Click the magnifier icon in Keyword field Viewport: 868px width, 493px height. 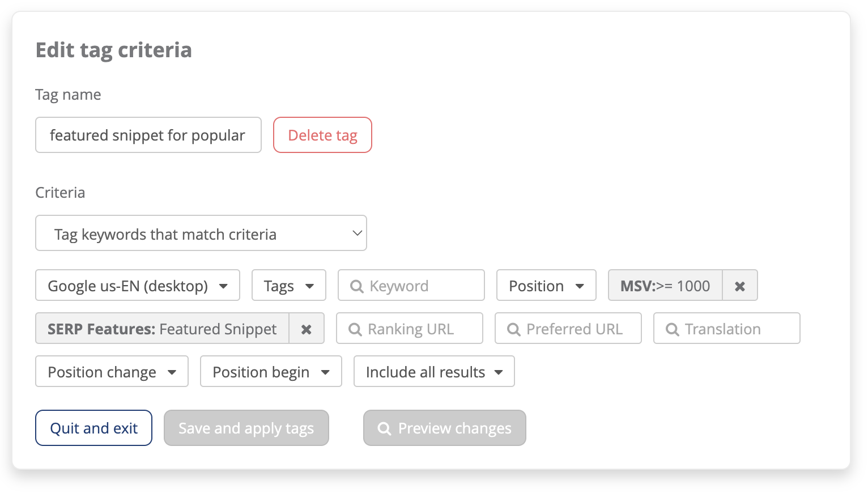coord(357,286)
